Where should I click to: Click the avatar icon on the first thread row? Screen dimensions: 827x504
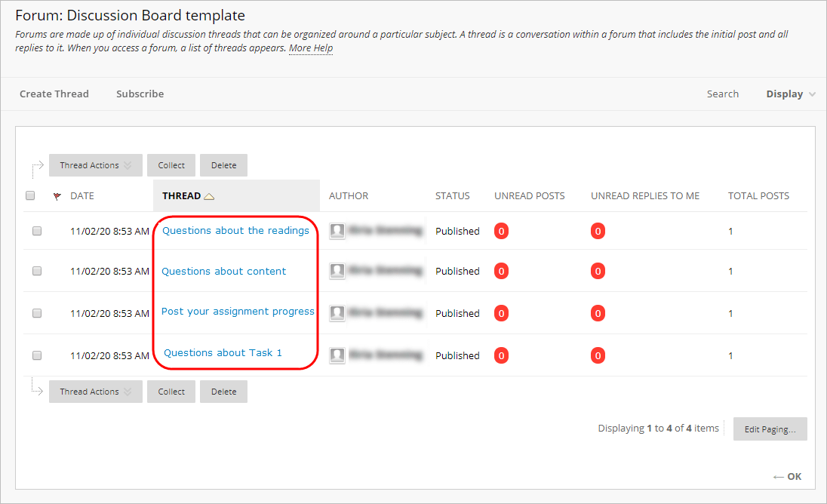click(337, 230)
